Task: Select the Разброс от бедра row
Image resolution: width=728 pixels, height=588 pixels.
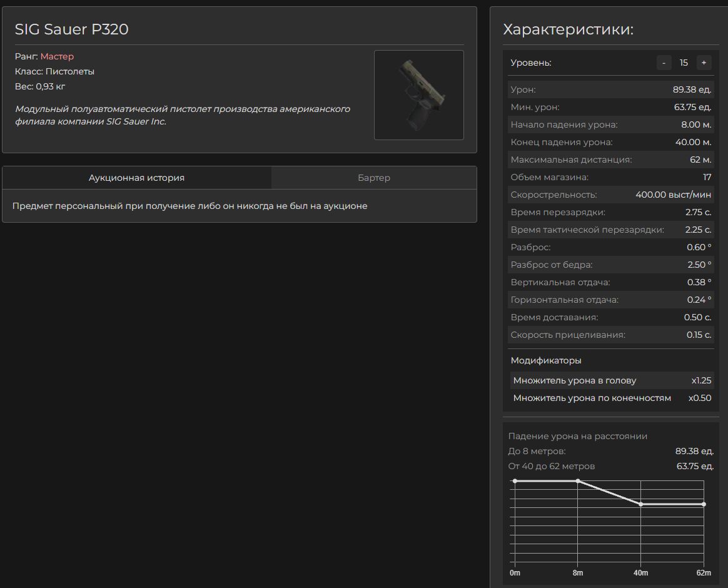Action: (x=610, y=265)
